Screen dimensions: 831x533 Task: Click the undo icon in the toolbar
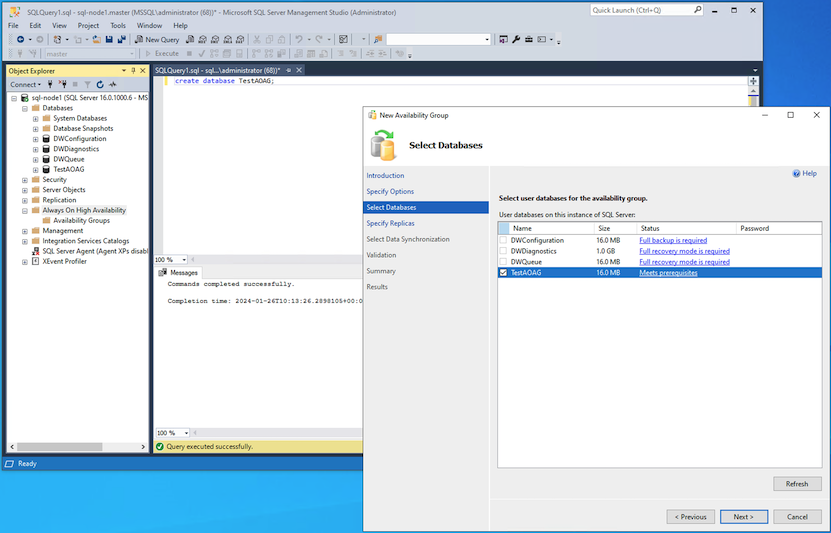click(298, 40)
